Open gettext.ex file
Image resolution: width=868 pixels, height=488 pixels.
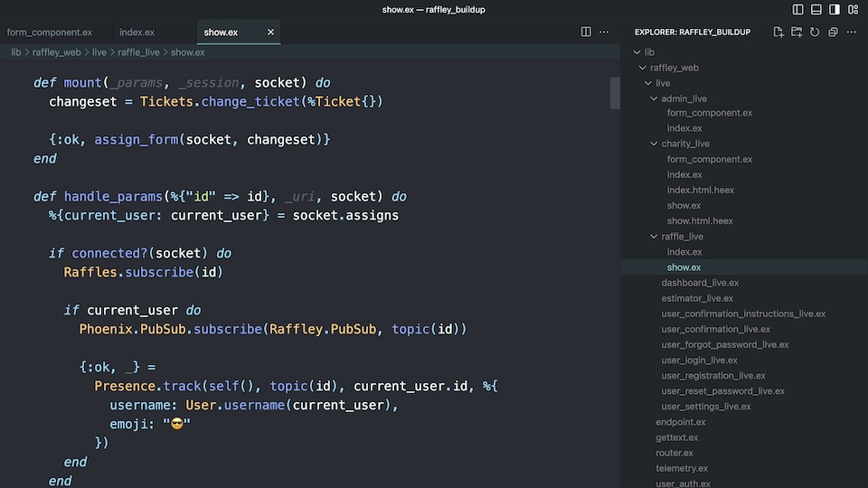[x=676, y=437]
